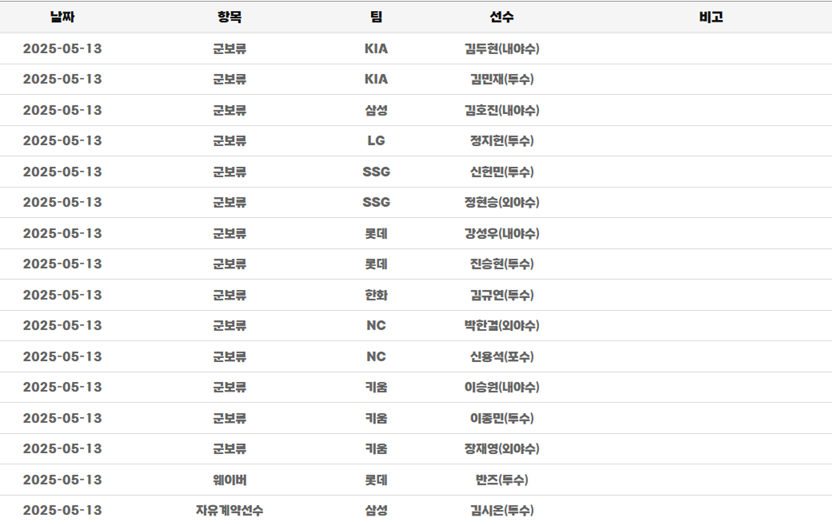Select player 신헌민(투수)

[x=502, y=172]
